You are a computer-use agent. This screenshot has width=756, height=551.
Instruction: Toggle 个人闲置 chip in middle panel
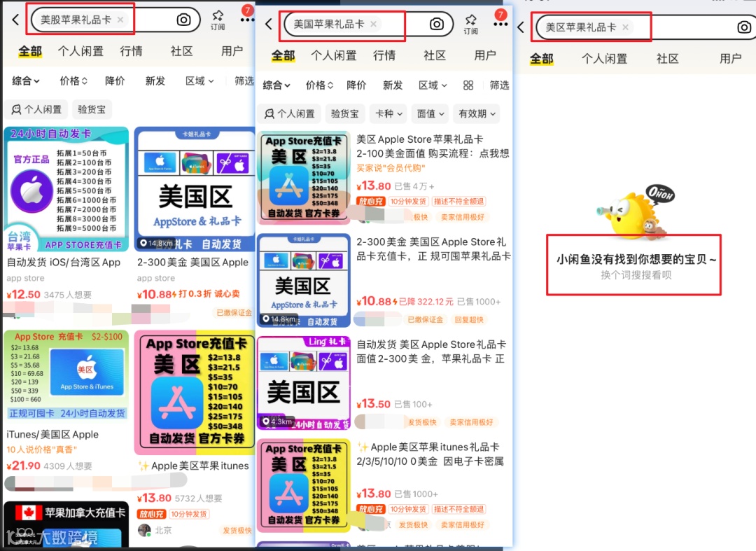tap(289, 113)
